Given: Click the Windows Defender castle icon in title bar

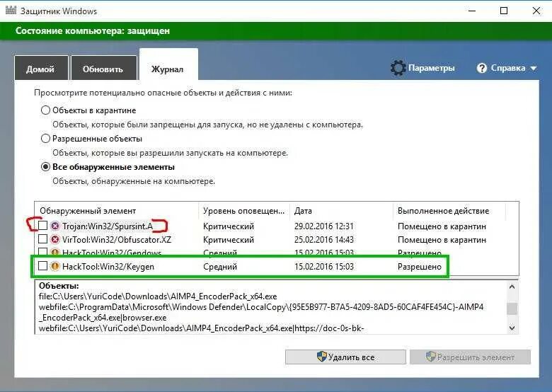Looking at the screenshot, I should (11, 10).
